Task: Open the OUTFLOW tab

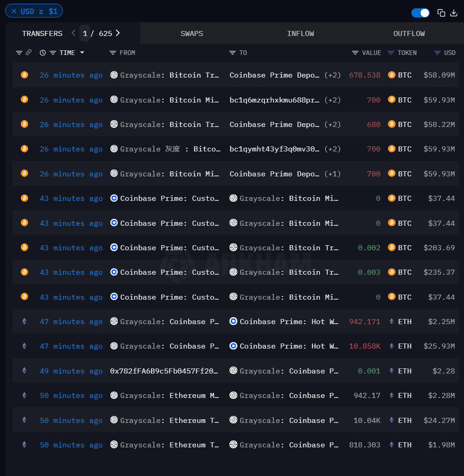Action: coord(409,33)
